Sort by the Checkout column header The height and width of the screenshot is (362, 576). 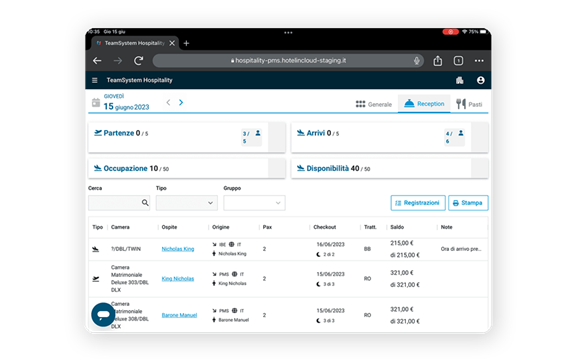[x=325, y=227]
